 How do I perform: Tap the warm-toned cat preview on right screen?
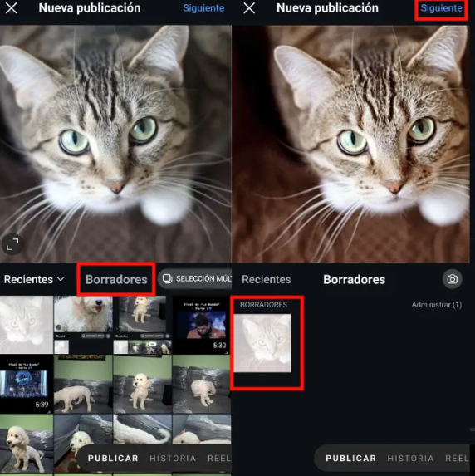[x=351, y=144]
